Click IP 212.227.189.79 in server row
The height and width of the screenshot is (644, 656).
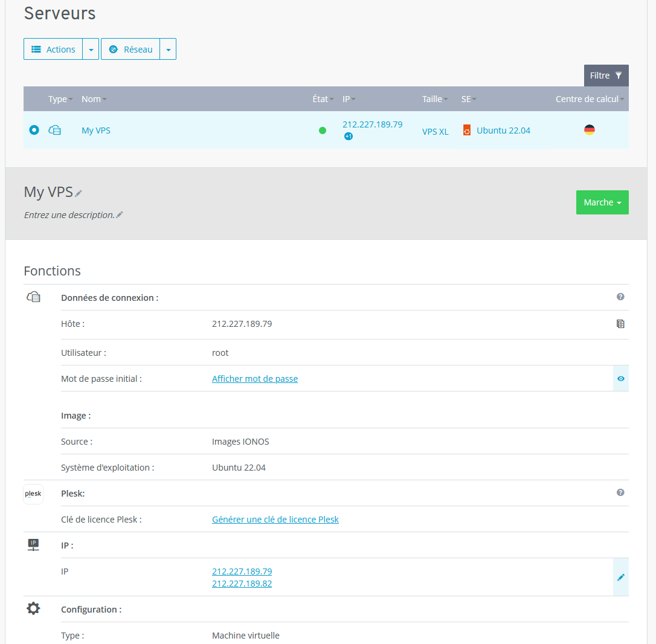coord(372,124)
